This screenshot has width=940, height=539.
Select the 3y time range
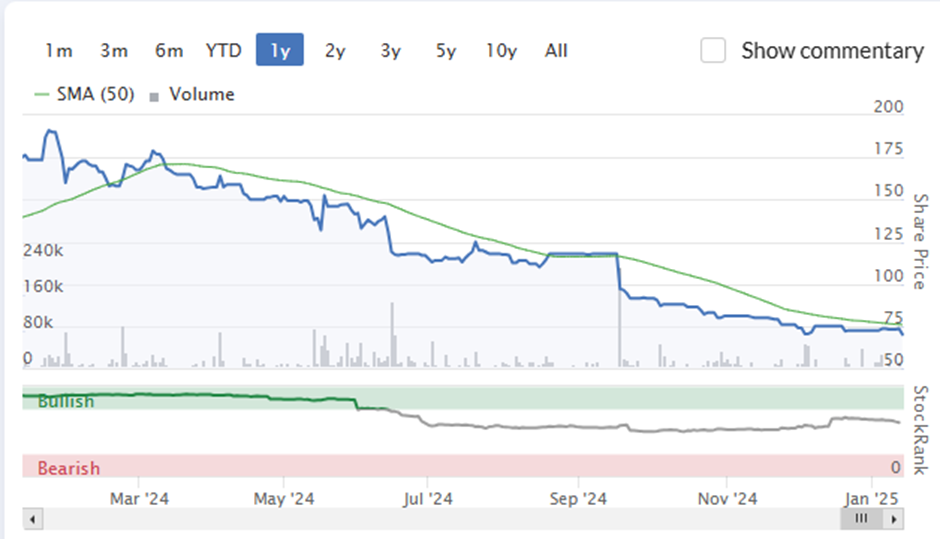tap(390, 50)
